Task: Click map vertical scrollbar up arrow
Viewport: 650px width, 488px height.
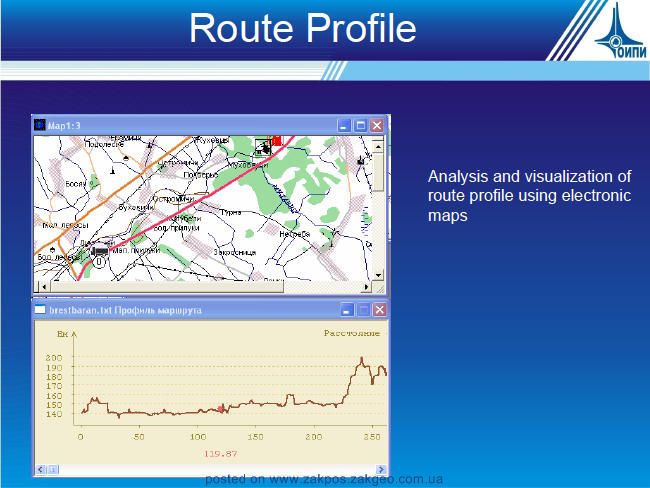Action: 378,147
